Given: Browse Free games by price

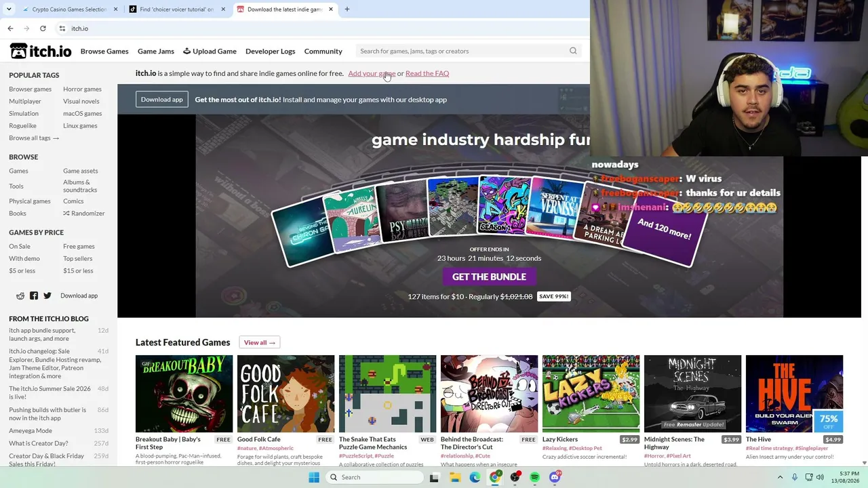Looking at the screenshot, I should tap(79, 246).
